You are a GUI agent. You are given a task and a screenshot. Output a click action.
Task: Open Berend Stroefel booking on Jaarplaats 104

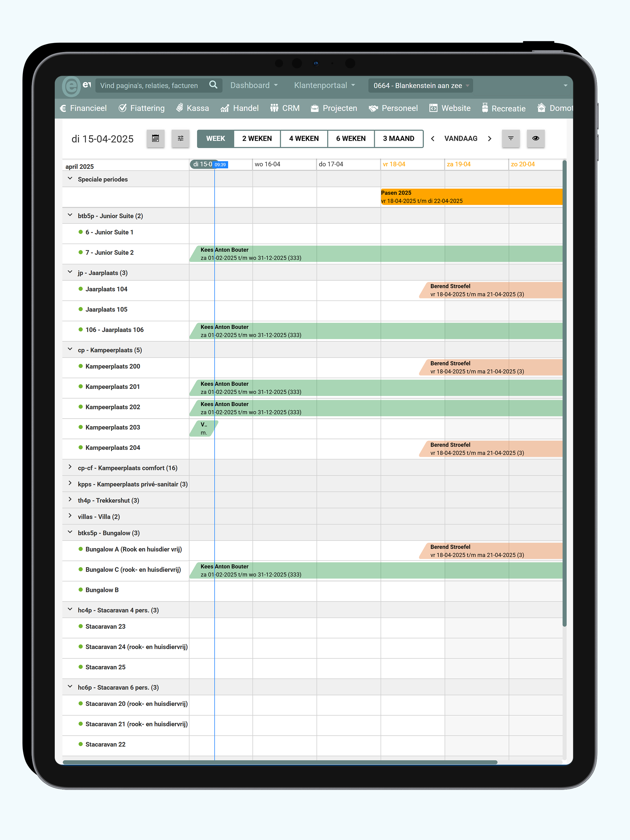[491, 290]
